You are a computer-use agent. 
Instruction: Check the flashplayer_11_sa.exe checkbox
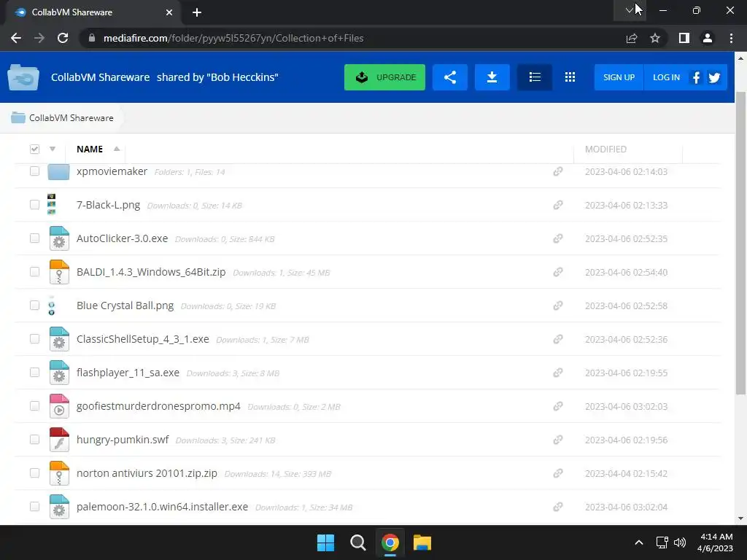coord(34,372)
